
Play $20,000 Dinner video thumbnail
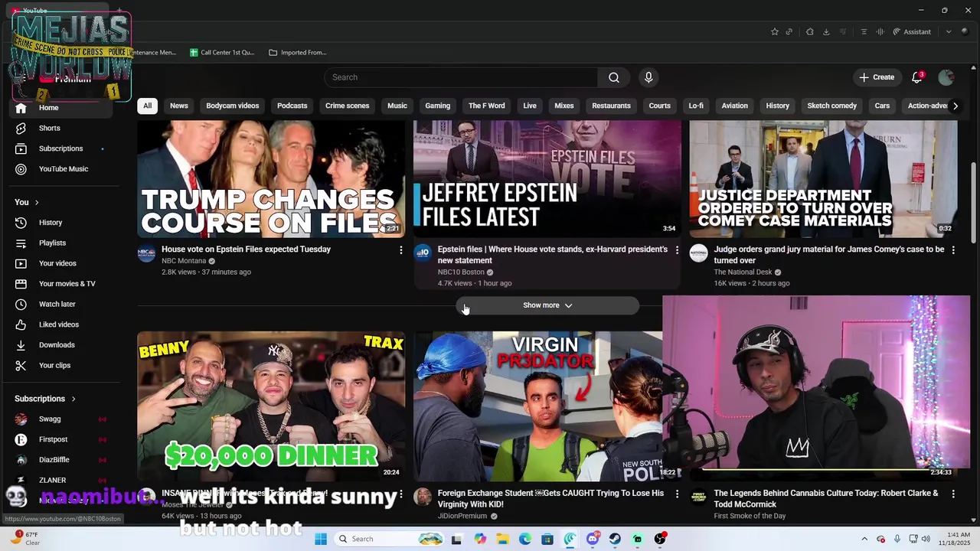[271, 406]
